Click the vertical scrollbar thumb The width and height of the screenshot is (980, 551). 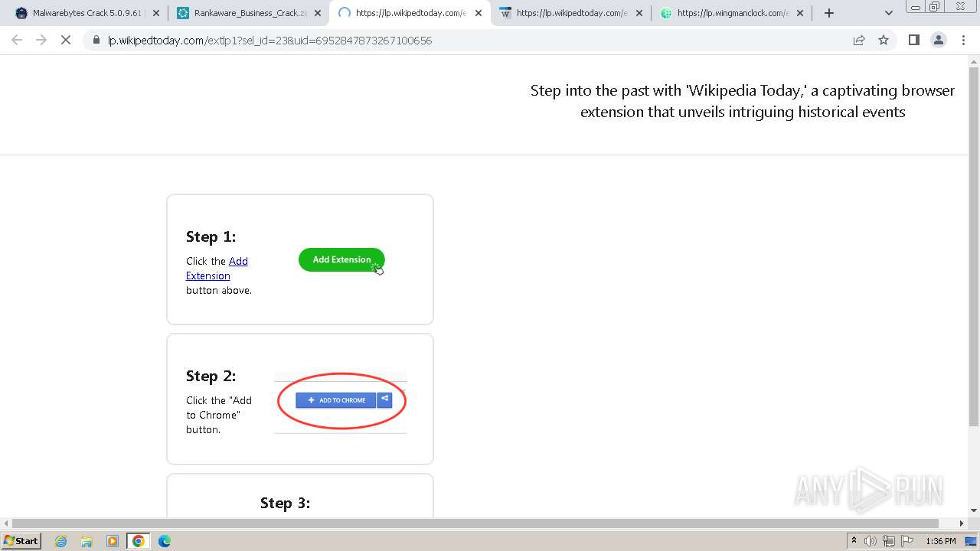pos(974,246)
